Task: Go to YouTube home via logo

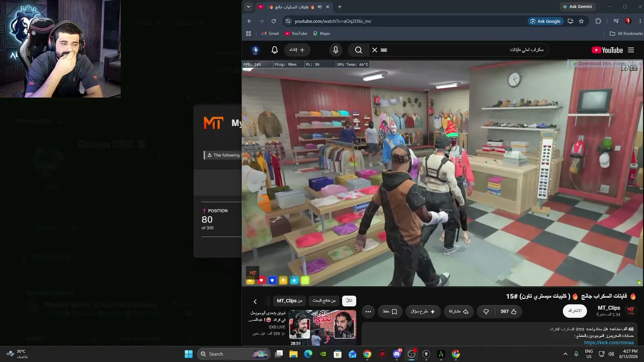Action: point(607,50)
